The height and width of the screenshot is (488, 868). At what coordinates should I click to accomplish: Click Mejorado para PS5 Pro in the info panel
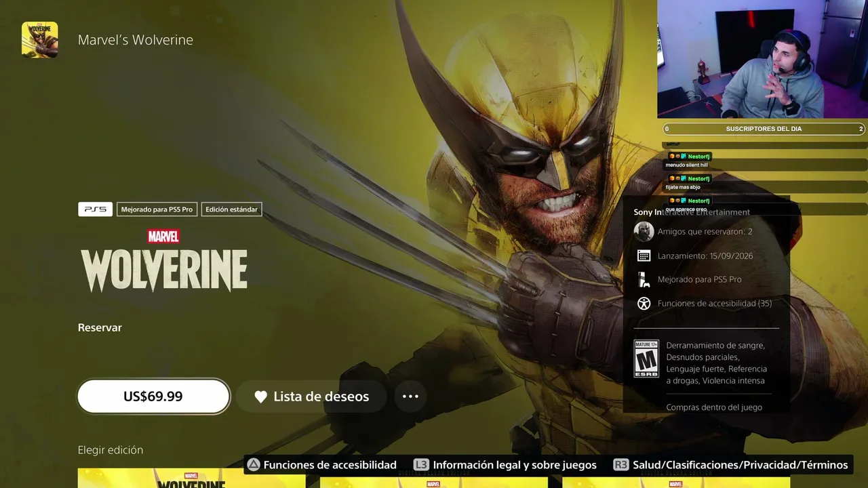click(x=700, y=279)
